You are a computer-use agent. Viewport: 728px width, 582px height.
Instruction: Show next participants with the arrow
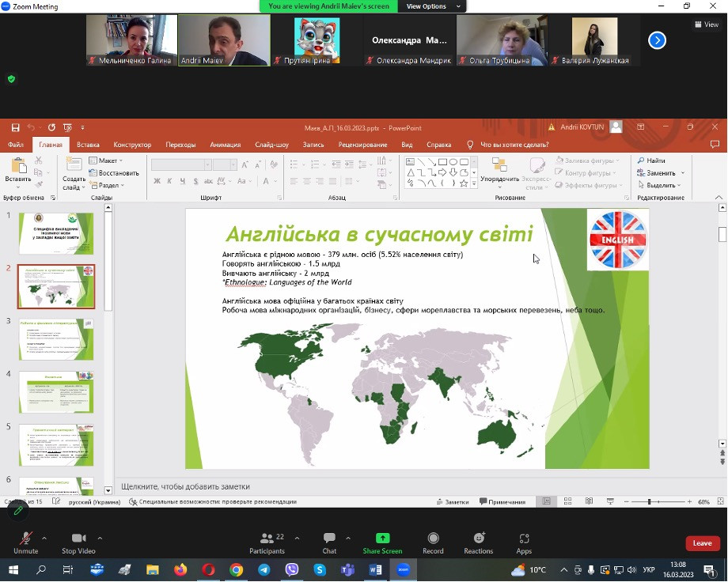(657, 40)
